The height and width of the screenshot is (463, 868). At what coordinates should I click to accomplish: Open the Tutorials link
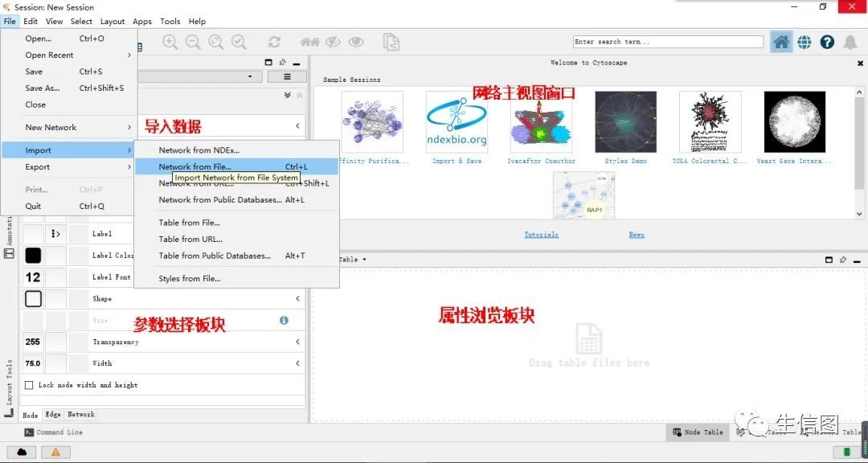541,235
